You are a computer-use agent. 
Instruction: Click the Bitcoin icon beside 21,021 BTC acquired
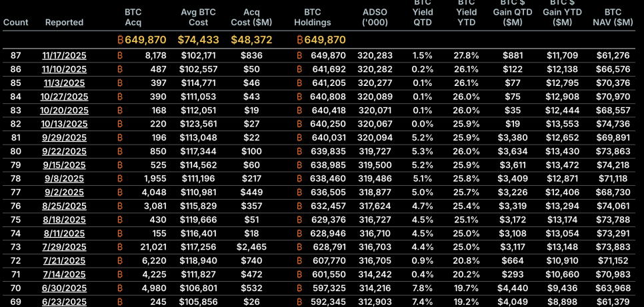point(121,247)
